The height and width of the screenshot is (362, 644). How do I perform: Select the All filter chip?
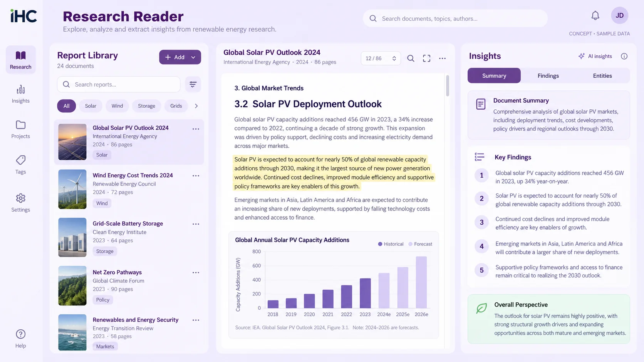[x=67, y=106]
